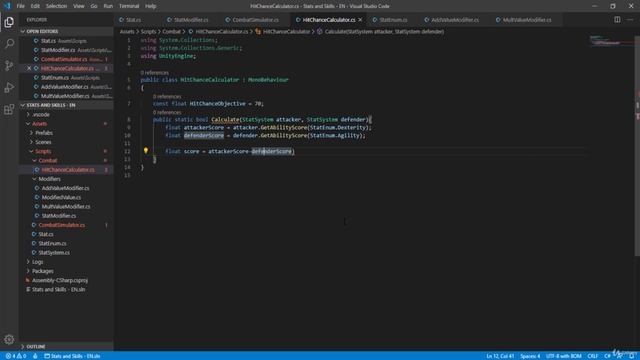Open the editor More Actions ellipsis

tap(631, 20)
